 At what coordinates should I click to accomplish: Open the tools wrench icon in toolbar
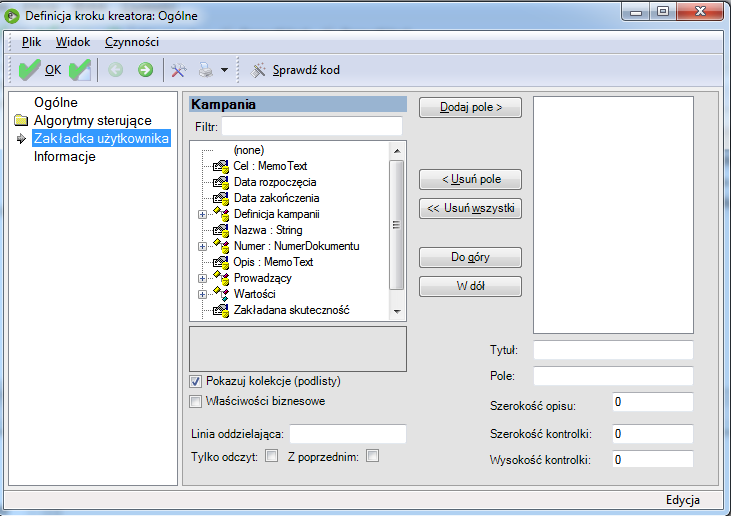(179, 70)
